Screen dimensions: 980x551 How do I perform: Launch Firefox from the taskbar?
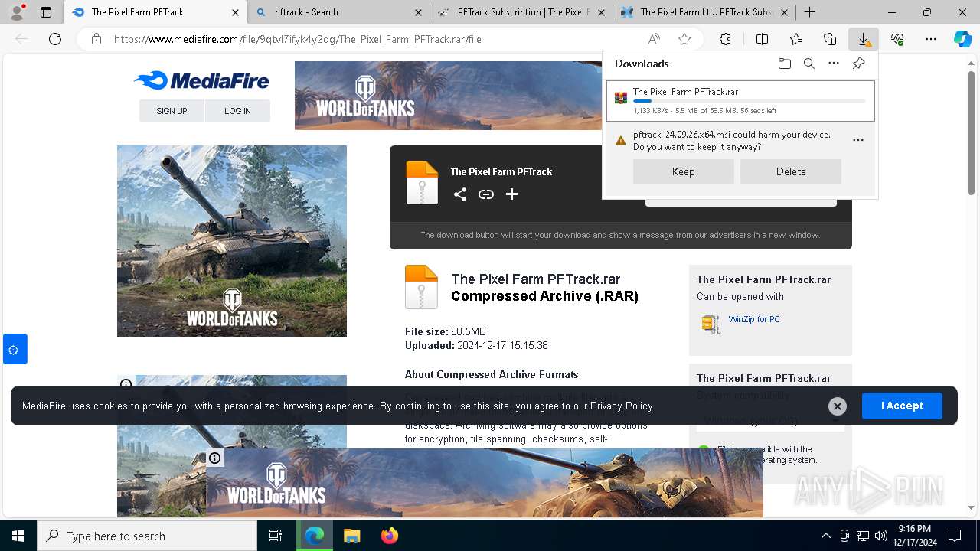pos(390,536)
